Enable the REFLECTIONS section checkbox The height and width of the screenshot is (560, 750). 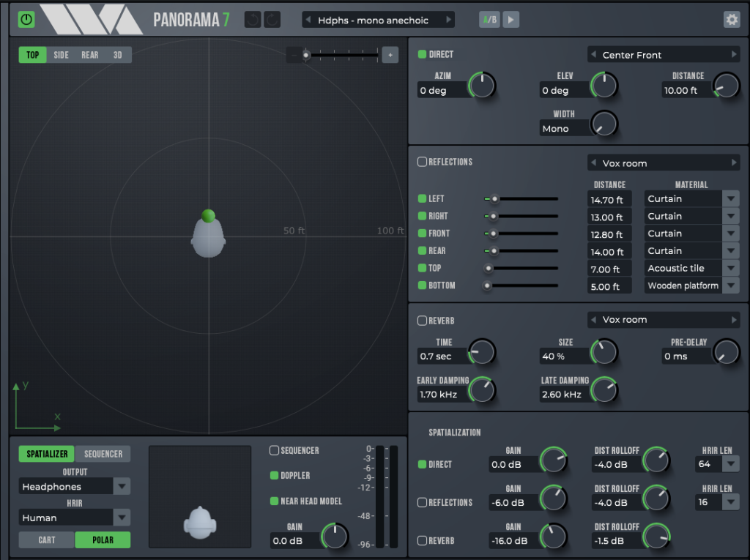[x=422, y=162]
